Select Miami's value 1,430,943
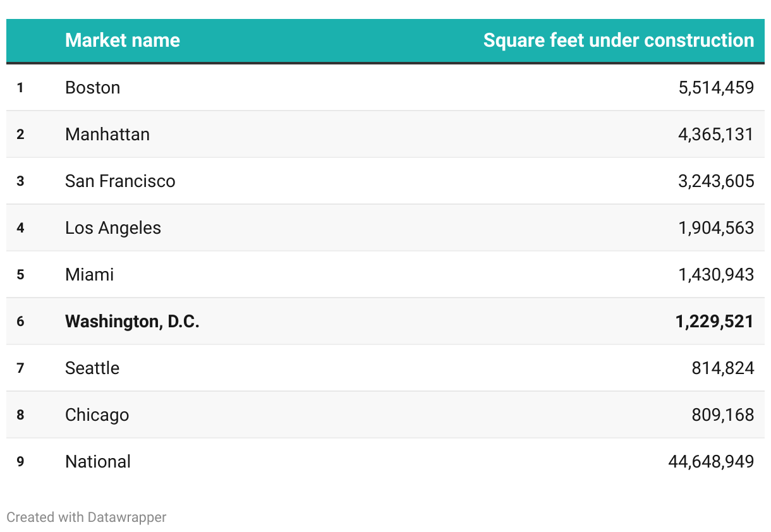The height and width of the screenshot is (532, 771). [x=716, y=275]
